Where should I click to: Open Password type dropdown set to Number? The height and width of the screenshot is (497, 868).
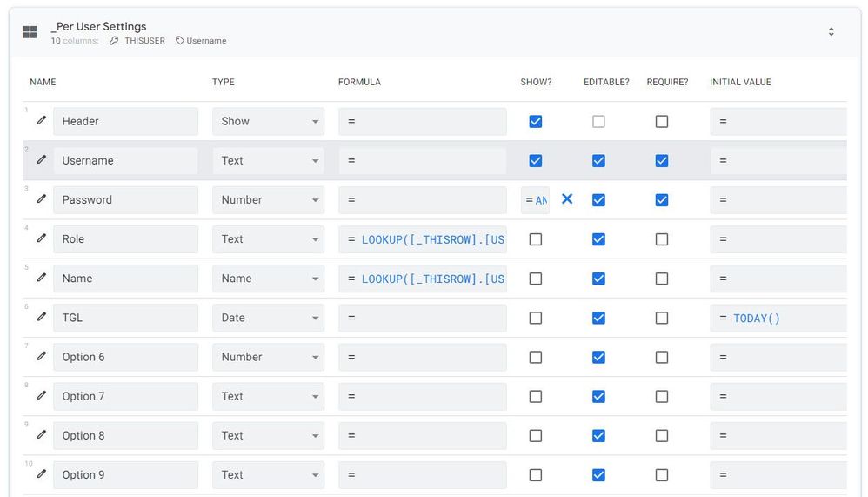point(269,200)
